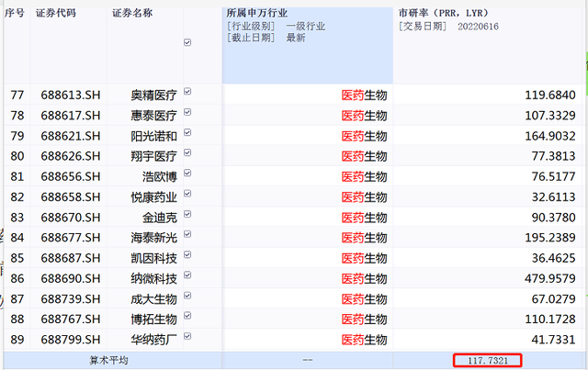Click security code 688677.SH
Viewport: 588px width, 370px height.
point(71,238)
